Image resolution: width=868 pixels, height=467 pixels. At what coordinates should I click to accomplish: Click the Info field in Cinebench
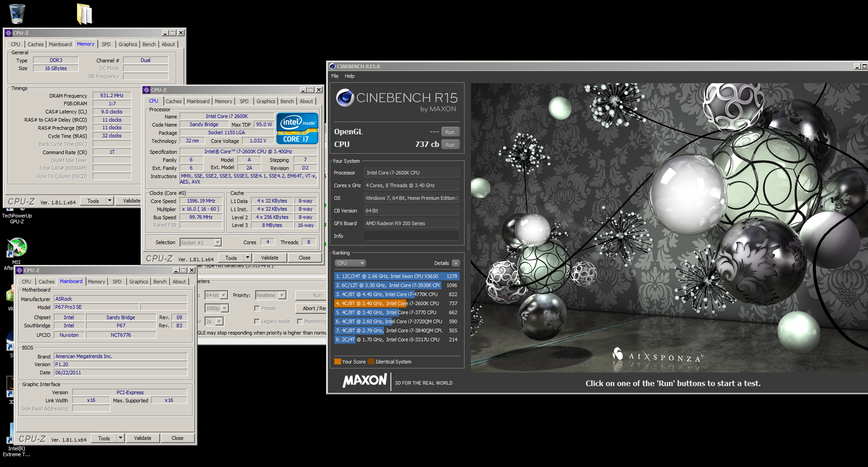coord(411,236)
